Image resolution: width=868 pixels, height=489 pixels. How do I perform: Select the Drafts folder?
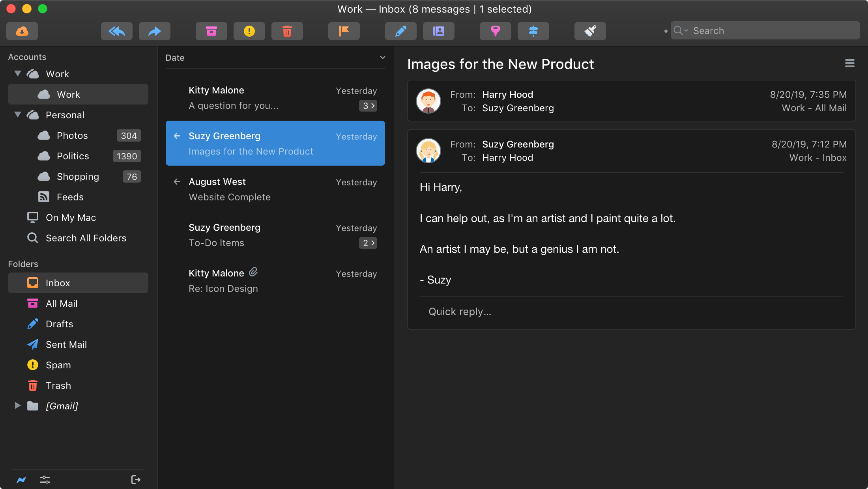pos(59,324)
